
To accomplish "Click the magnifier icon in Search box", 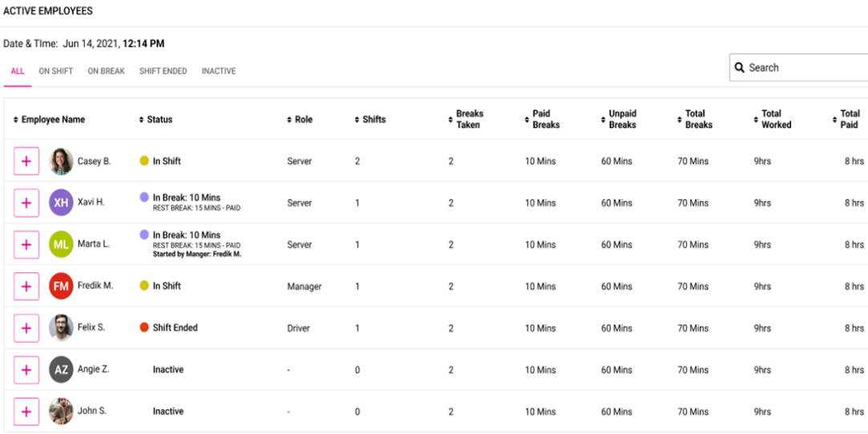I will [x=739, y=68].
